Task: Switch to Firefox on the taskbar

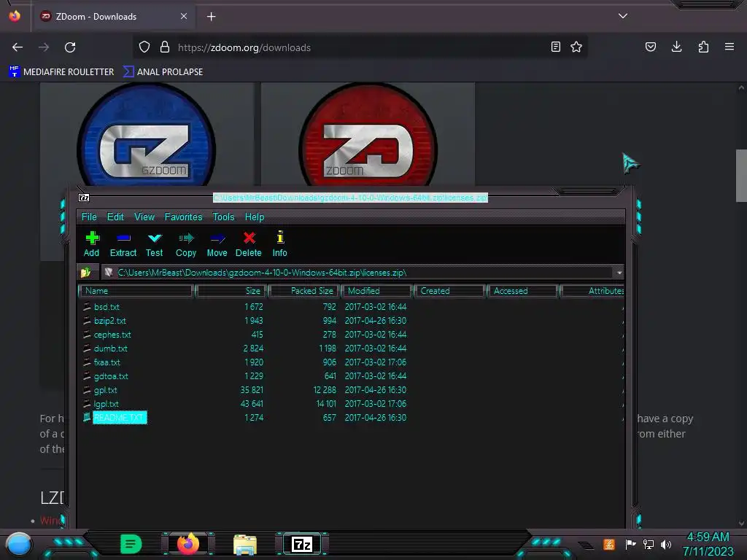Action: tap(188, 544)
